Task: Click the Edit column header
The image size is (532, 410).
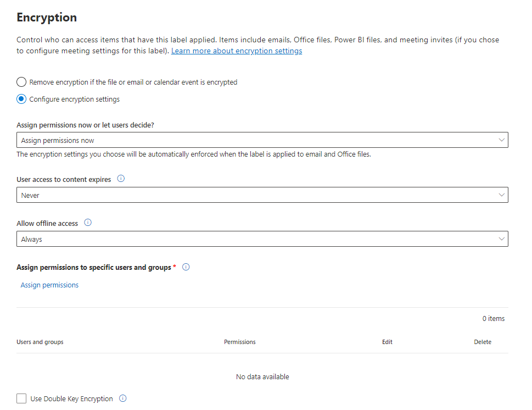Action: 387,342
